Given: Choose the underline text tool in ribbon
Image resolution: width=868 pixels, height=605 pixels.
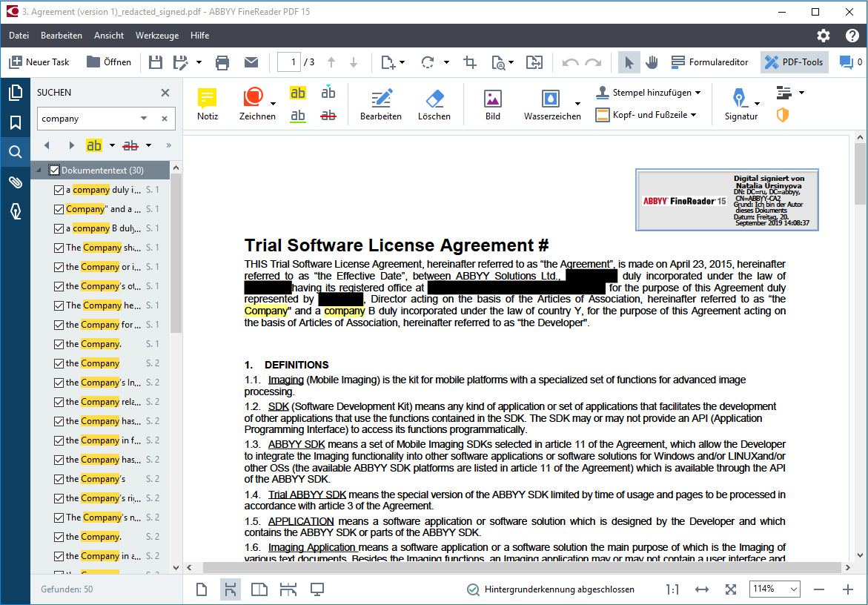Looking at the screenshot, I should tap(298, 116).
